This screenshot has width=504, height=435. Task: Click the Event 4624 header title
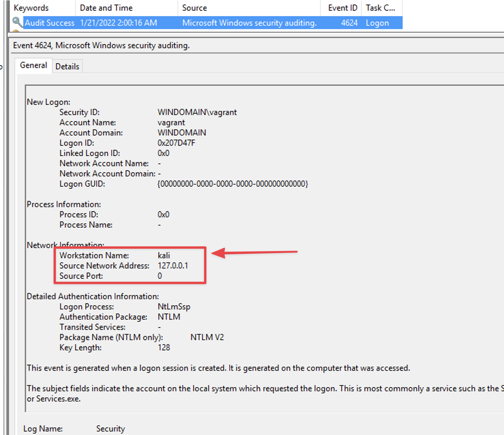[x=101, y=45]
